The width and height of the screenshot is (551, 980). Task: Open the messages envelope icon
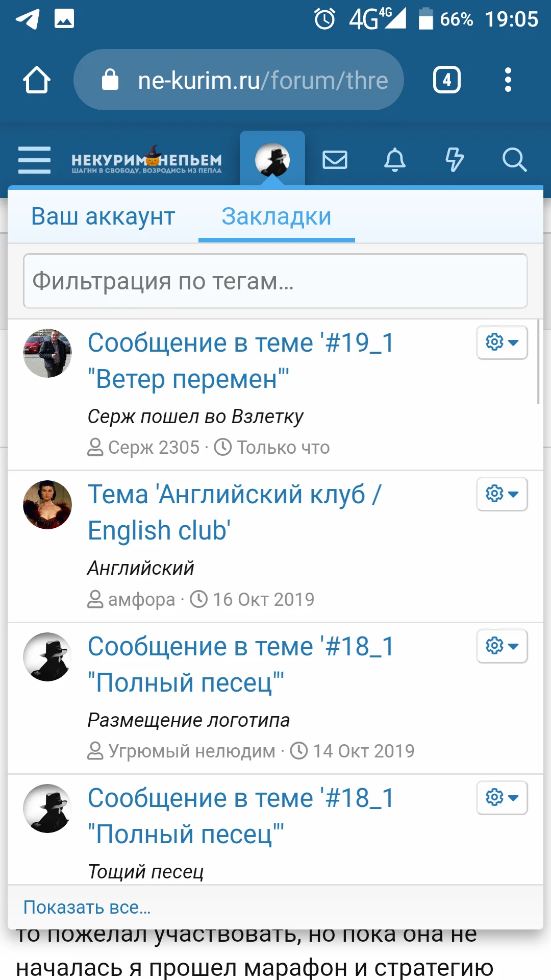click(x=335, y=159)
